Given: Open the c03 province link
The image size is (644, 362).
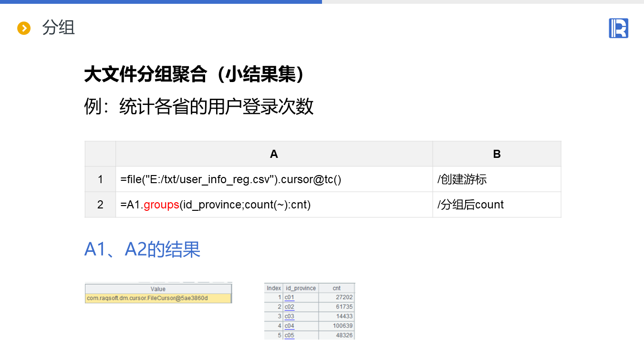Looking at the screenshot, I should 289,317.
